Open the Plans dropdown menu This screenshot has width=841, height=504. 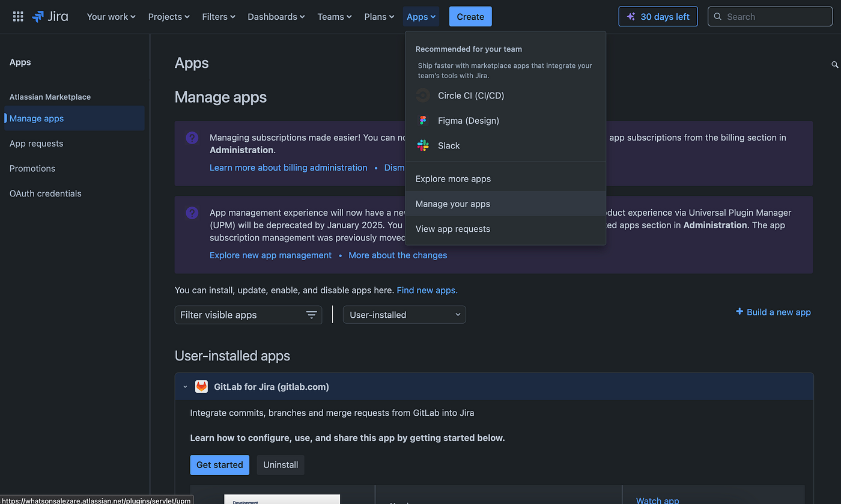pos(379,17)
